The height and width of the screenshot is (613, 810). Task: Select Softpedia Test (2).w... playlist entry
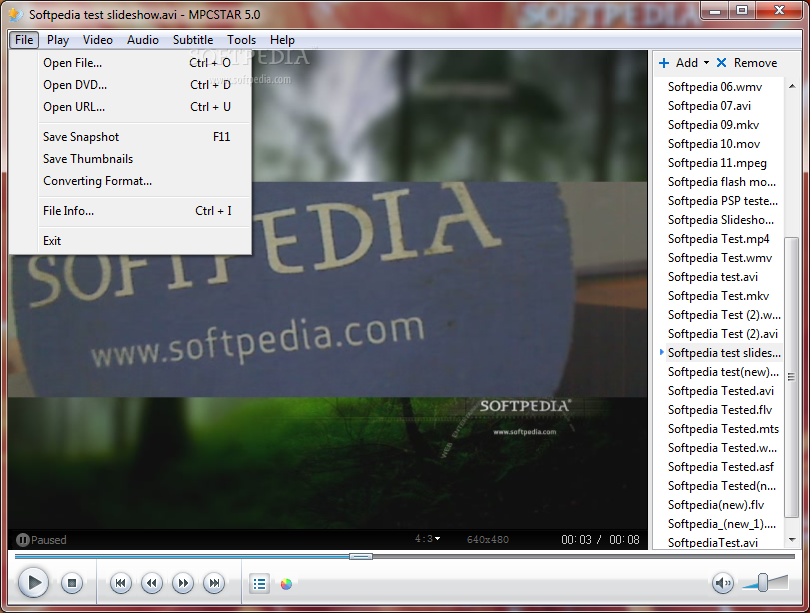[x=724, y=315]
